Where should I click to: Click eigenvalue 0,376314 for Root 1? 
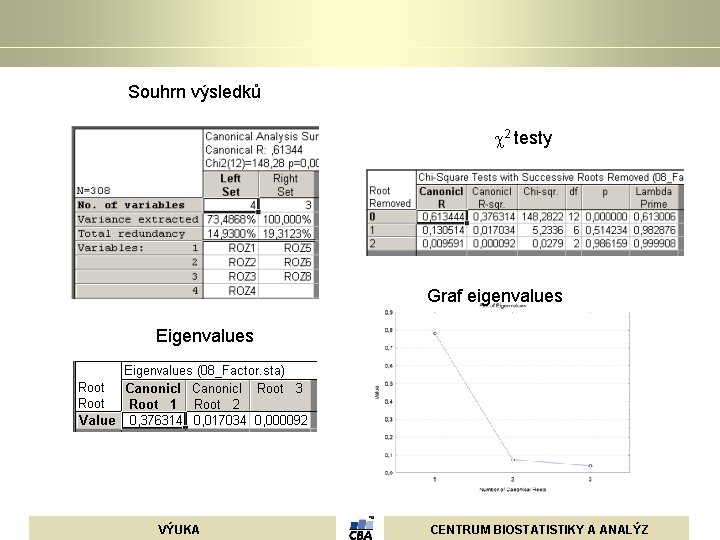pos(154,420)
